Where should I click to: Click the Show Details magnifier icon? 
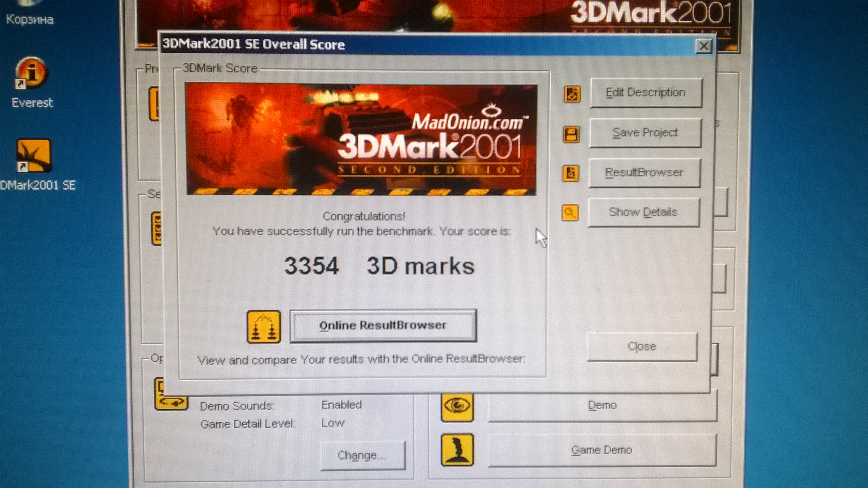pos(570,213)
